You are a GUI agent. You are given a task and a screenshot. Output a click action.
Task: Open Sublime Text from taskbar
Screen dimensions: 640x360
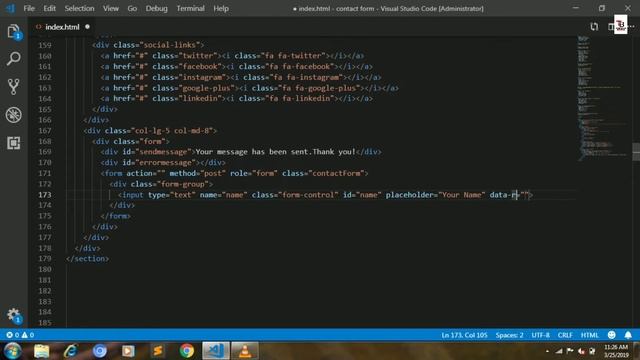point(158,351)
